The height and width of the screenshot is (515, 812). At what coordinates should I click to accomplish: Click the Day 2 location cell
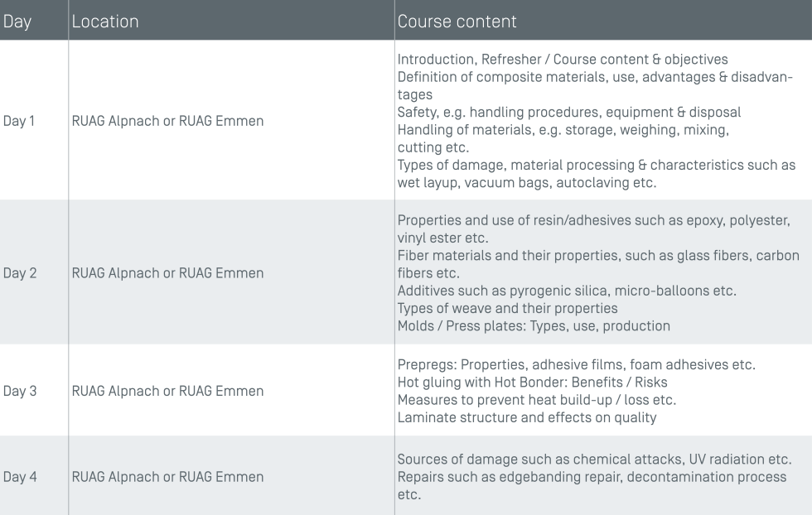click(x=167, y=273)
